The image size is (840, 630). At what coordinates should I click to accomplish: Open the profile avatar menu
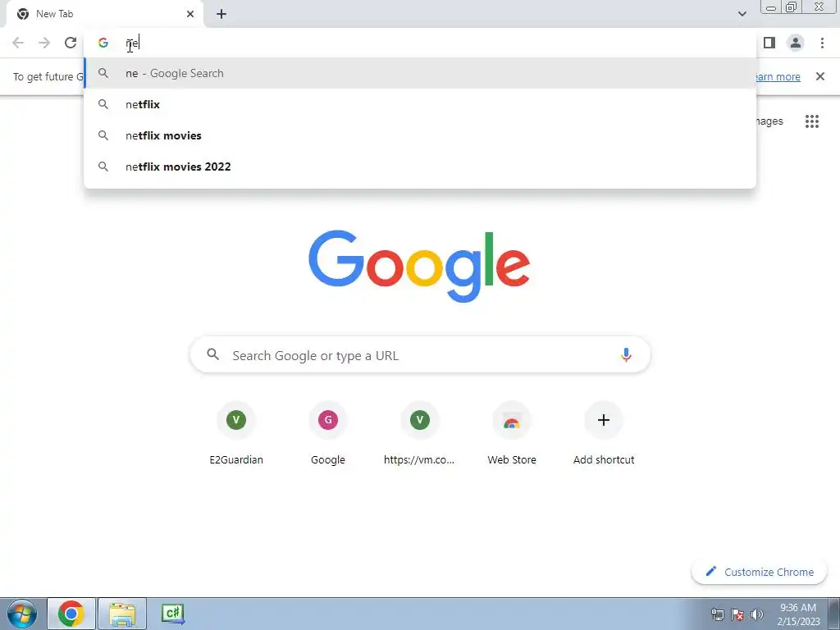tap(796, 43)
